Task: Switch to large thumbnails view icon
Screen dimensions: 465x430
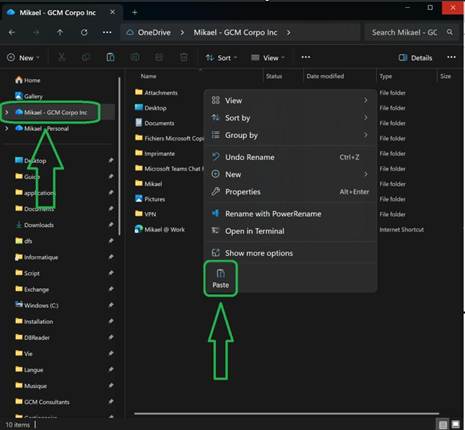Action: (455, 424)
